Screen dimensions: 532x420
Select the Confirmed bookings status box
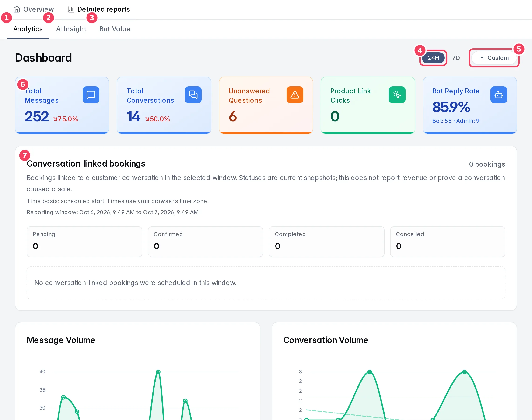pyautogui.click(x=206, y=242)
